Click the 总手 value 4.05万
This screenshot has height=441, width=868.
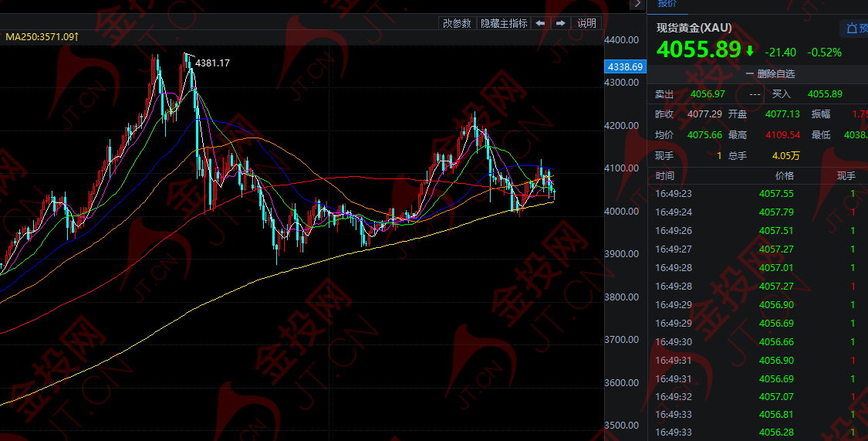pyautogui.click(x=786, y=156)
